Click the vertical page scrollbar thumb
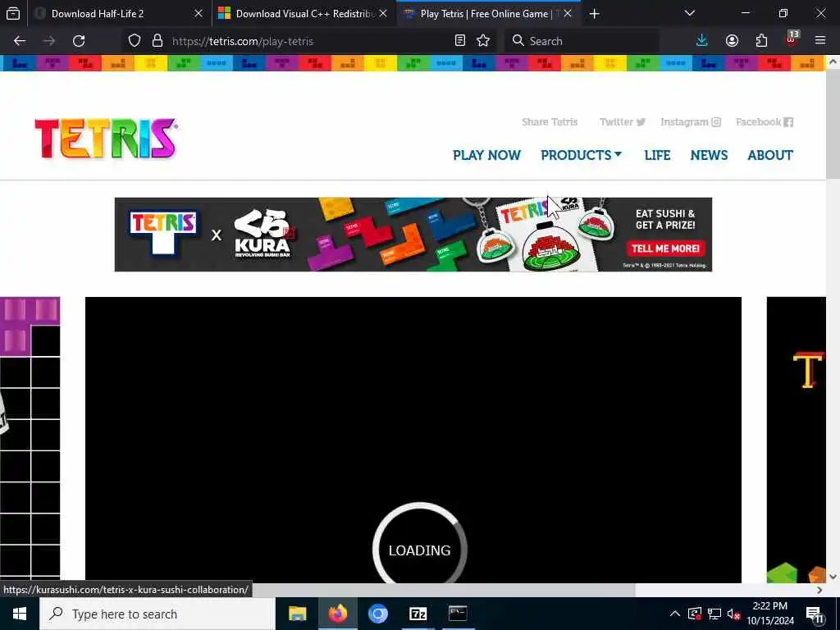The width and height of the screenshot is (840, 630). click(x=833, y=123)
